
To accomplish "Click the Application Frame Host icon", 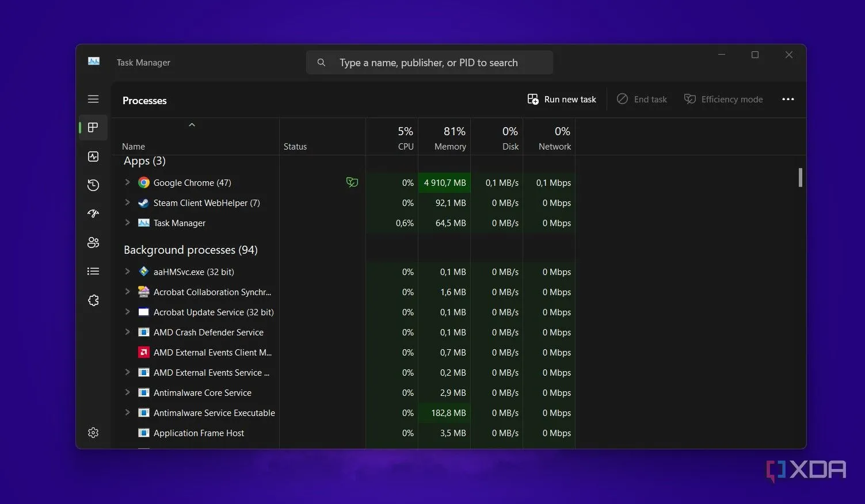I will click(x=144, y=433).
